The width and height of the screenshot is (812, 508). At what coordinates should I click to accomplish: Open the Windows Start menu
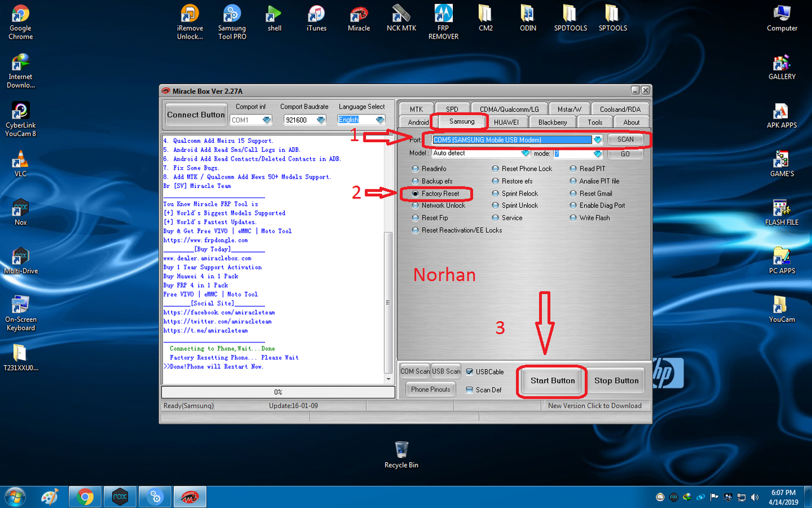click(x=14, y=497)
